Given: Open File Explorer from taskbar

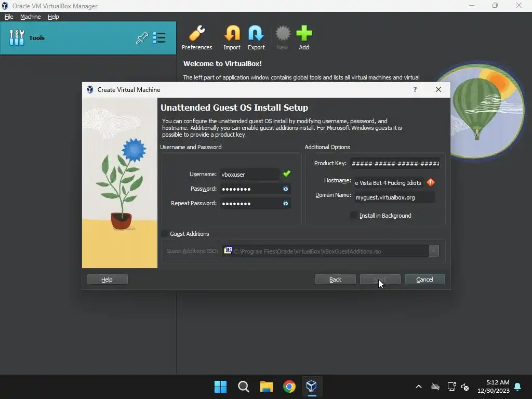Looking at the screenshot, I should pyautogui.click(x=267, y=387).
